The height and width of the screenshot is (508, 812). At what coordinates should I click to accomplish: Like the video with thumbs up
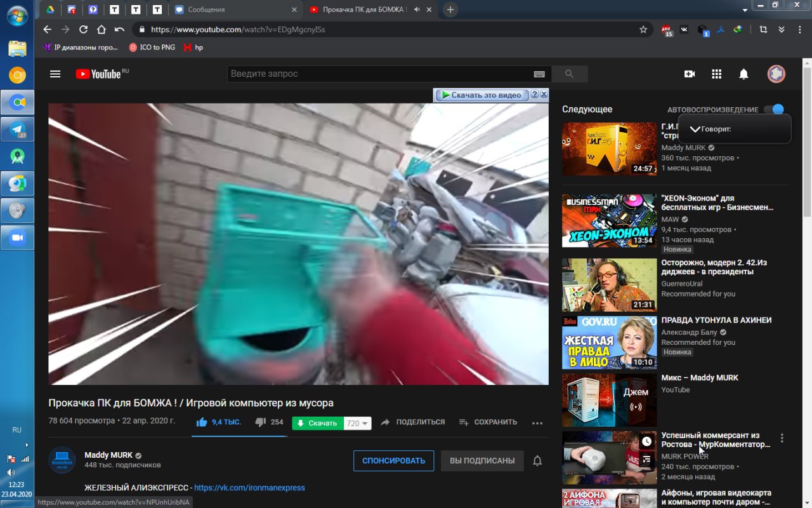[x=202, y=422]
